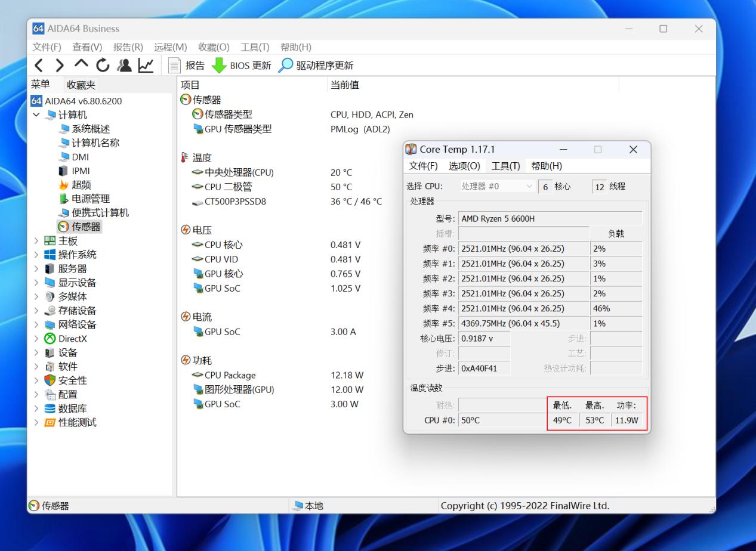
Task: Collapse the 计算机 tree node
Action: pos(38,114)
